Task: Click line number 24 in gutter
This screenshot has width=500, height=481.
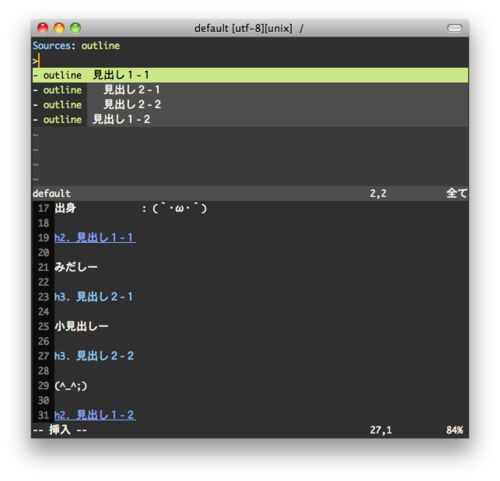Action: (44, 312)
